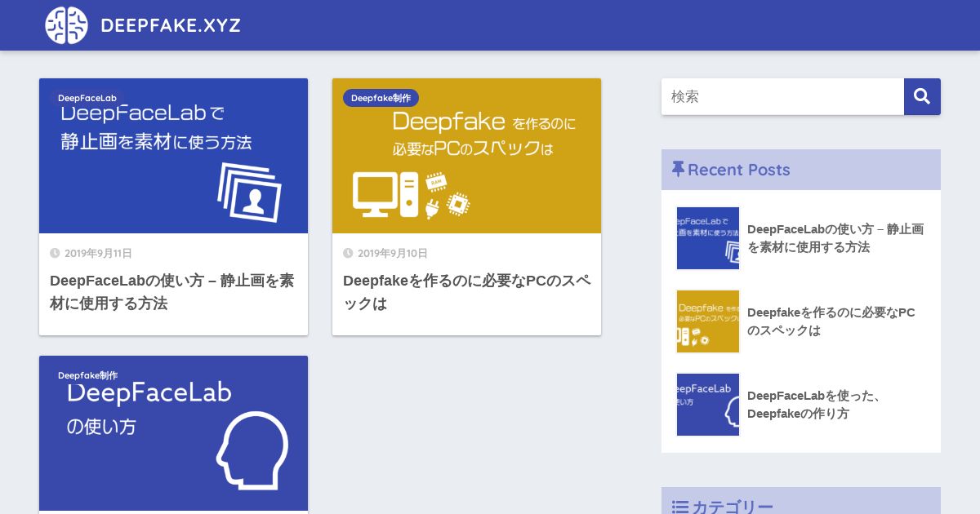The image size is (980, 514).
Task: Open sidebar yellow thumbnail for PC spec post
Action: point(708,321)
